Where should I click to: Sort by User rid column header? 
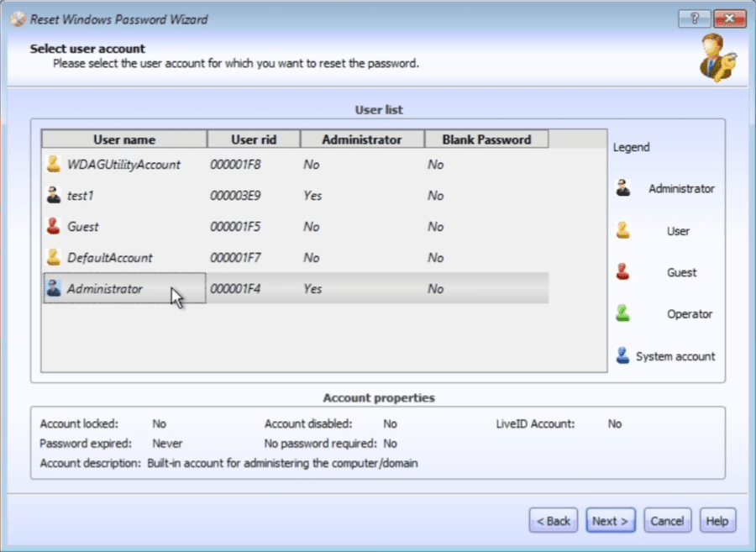(x=254, y=139)
